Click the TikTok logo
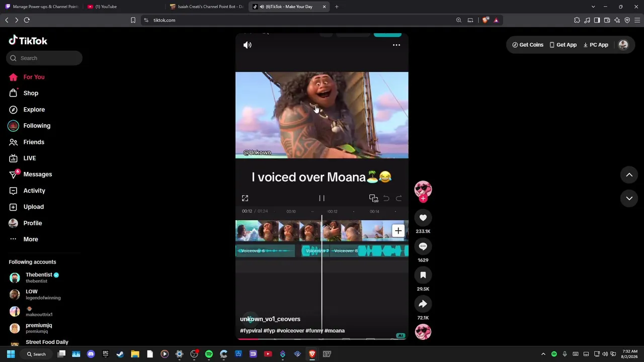 pos(28,41)
